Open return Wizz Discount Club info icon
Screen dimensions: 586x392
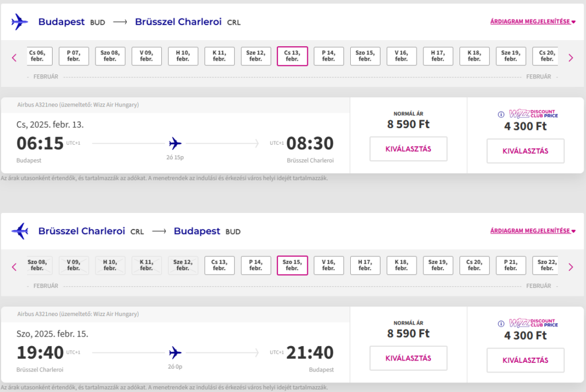[501, 324]
